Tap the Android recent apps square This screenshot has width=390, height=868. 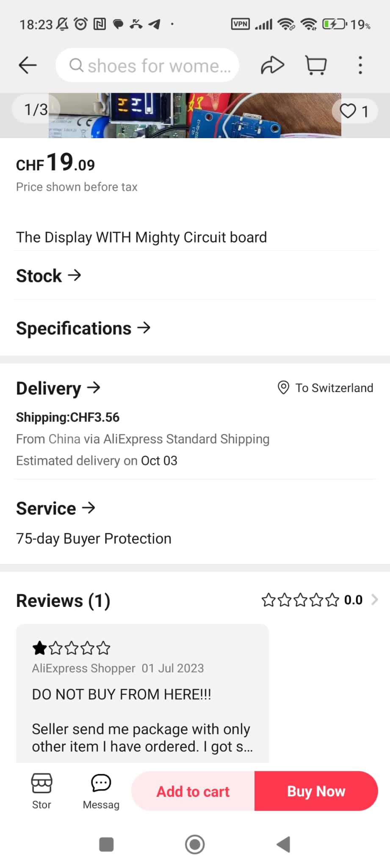106,844
